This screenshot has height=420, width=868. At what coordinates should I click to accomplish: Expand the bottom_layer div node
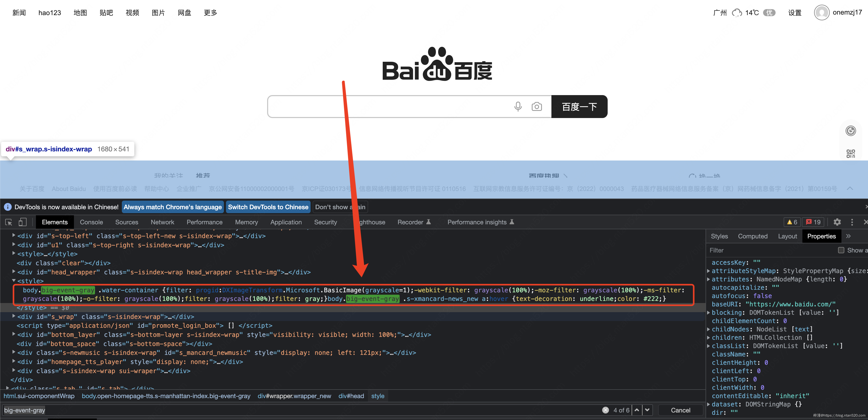(14, 334)
